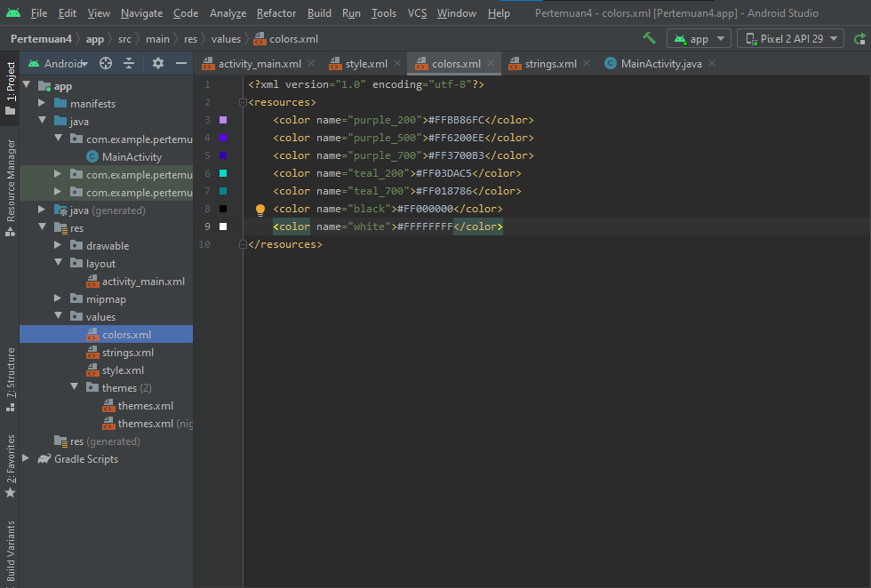Click the white gutter color swatch
Screen dimensions: 871x588
point(223,226)
